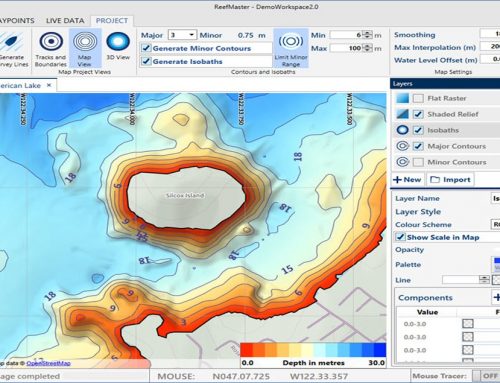Click Layers panel header
Viewport: 500px width, 383px height.
coord(445,84)
